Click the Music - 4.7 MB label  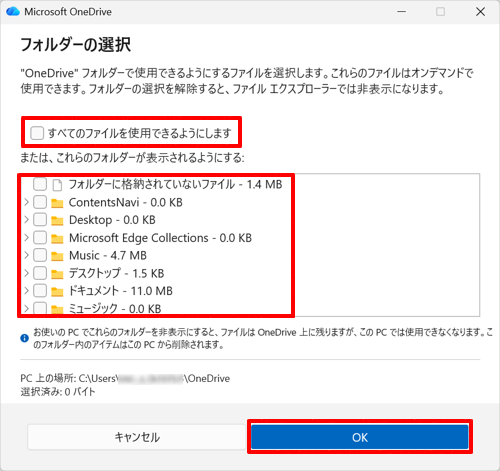click(x=108, y=256)
